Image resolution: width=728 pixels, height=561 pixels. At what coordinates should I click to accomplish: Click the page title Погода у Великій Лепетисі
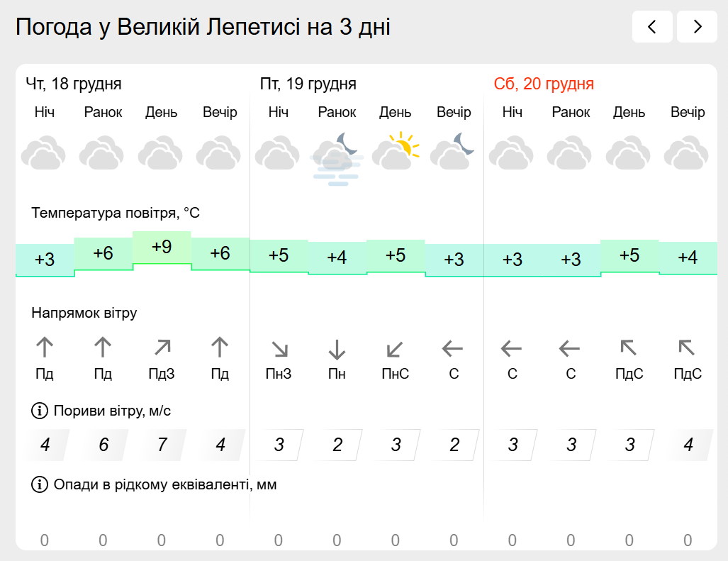203,27
